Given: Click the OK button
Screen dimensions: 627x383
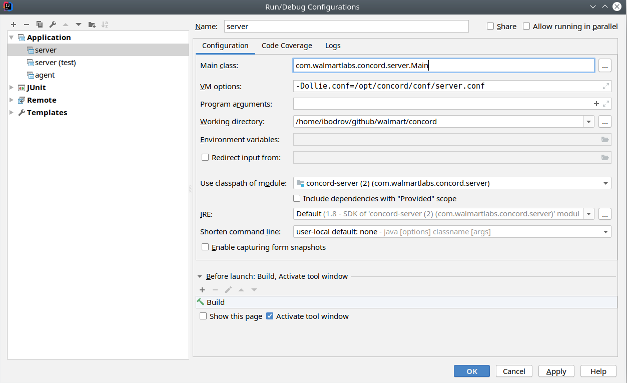Looking at the screenshot, I should point(472,371).
